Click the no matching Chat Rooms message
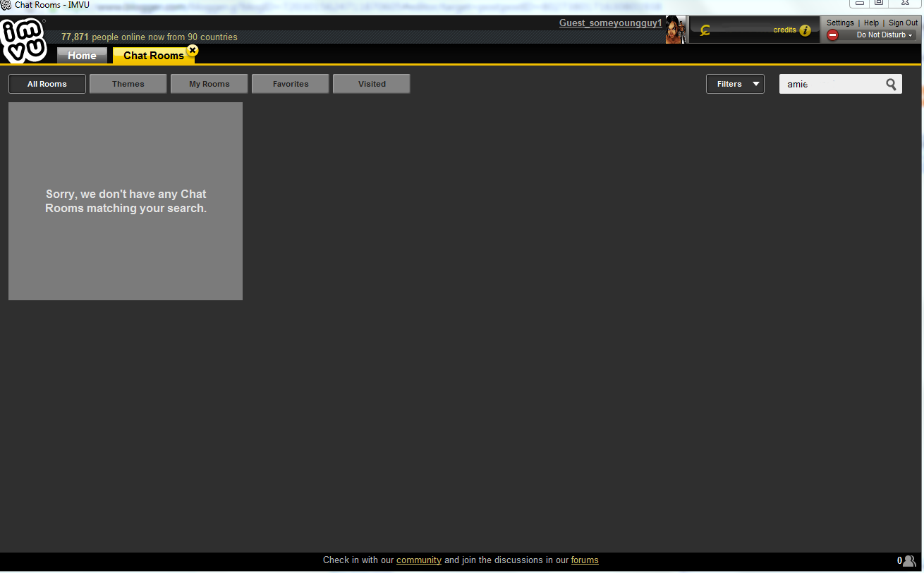 pos(126,201)
